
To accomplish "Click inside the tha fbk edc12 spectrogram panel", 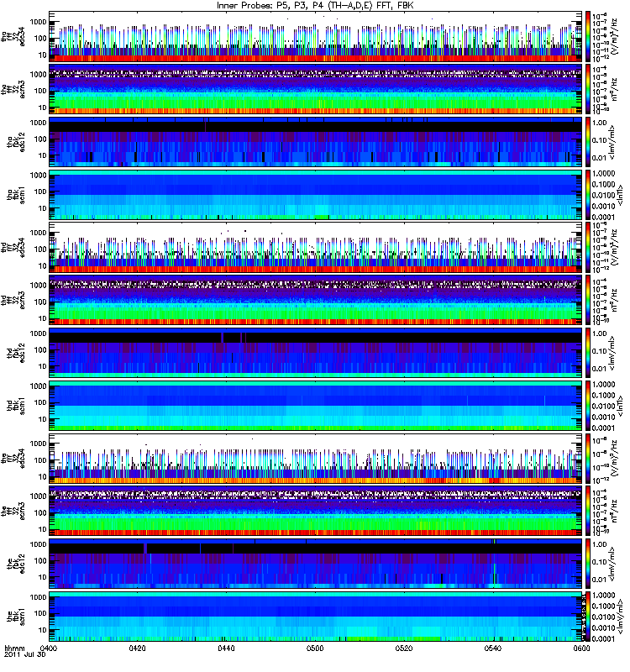I will pyautogui.click(x=315, y=142).
